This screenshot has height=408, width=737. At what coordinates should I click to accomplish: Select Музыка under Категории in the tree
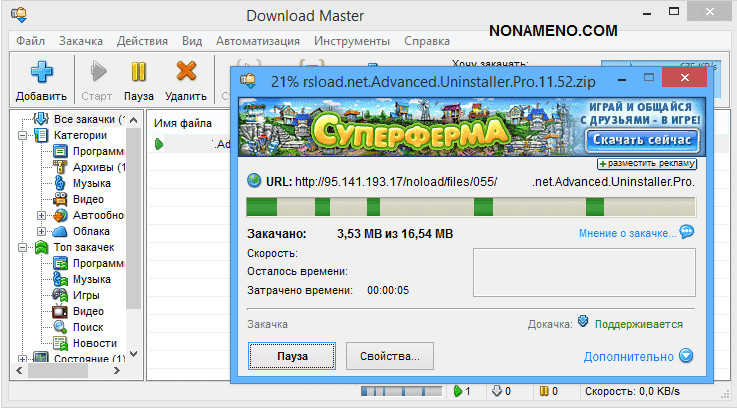[x=91, y=183]
